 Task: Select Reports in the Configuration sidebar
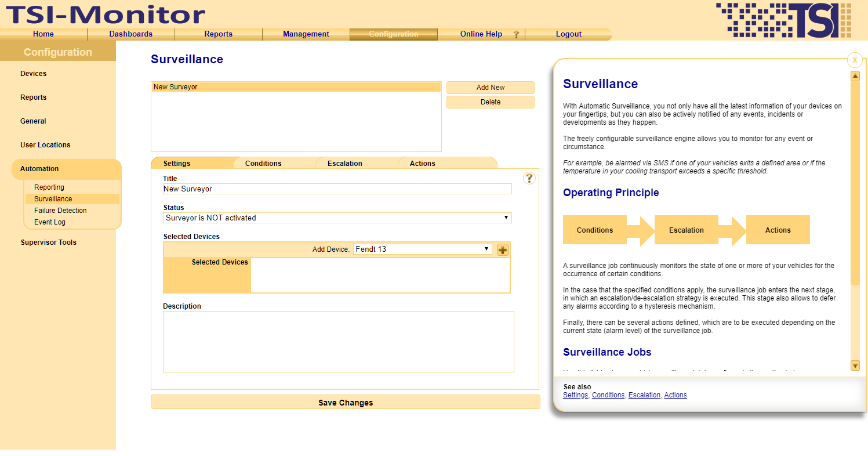pos(34,97)
